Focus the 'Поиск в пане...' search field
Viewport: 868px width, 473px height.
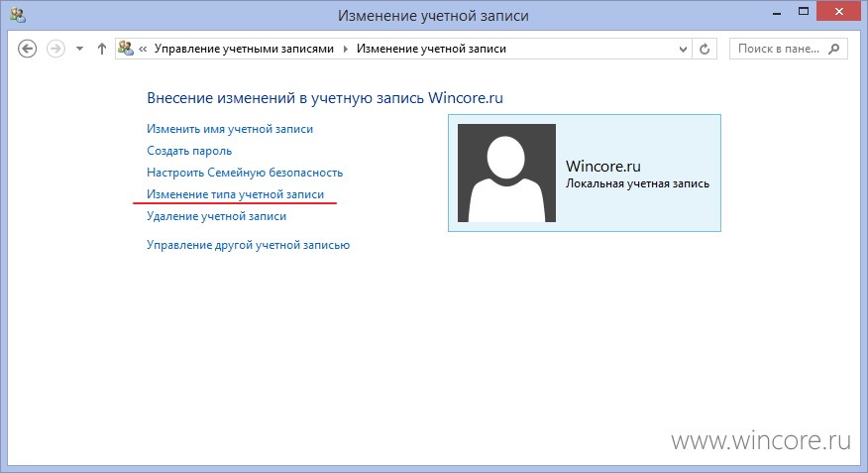tap(789, 49)
